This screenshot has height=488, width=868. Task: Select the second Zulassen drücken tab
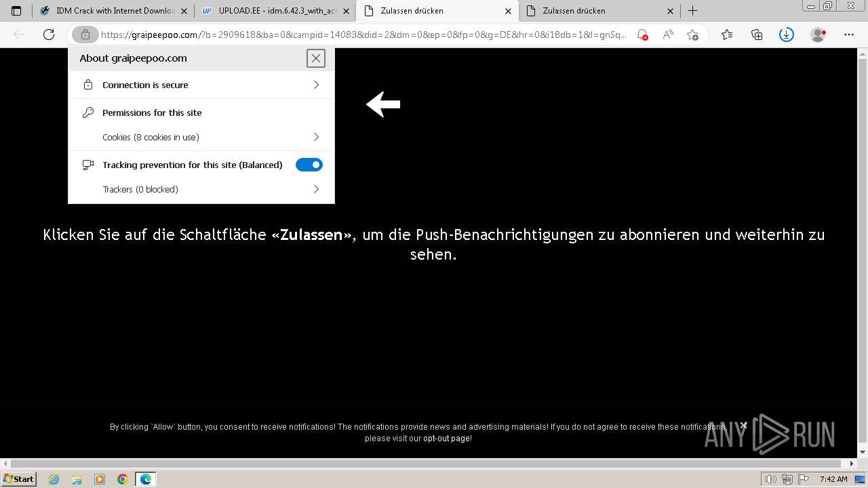[599, 11]
